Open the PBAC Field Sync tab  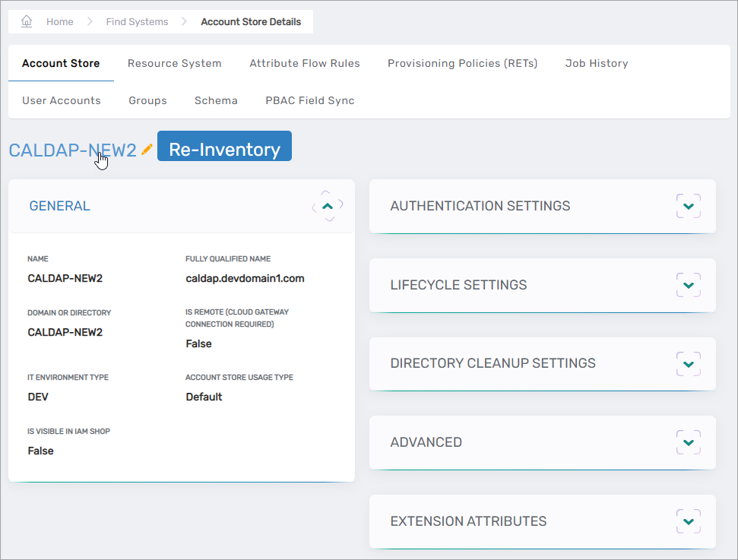click(310, 100)
